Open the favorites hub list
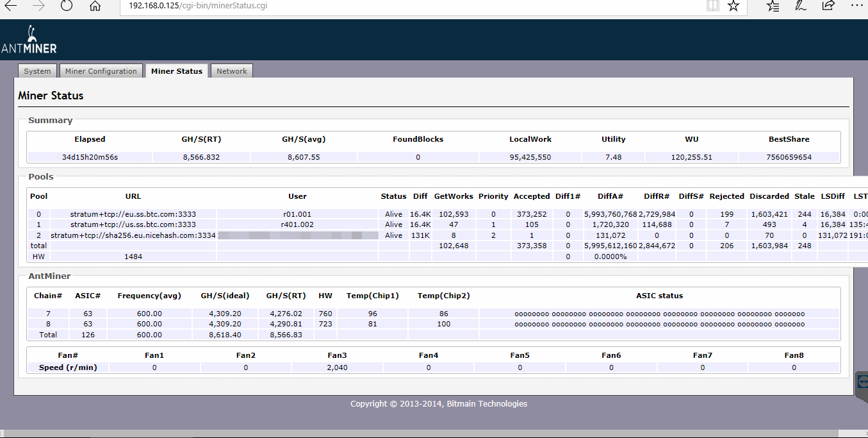The height and width of the screenshot is (438, 868). [773, 6]
